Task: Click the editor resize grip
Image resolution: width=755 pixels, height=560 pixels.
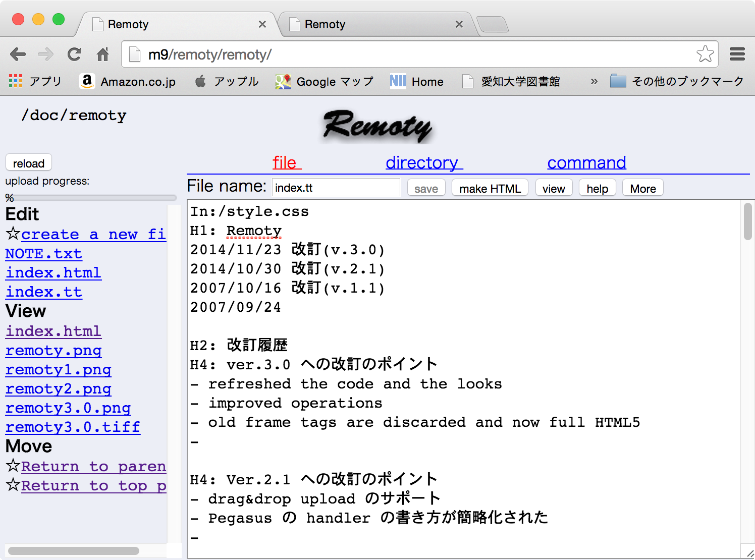Action: pos(750,553)
